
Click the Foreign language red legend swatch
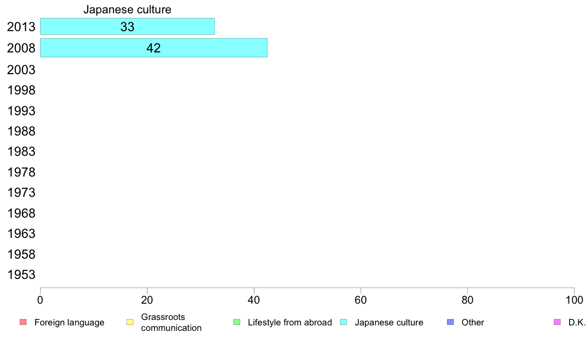click(x=23, y=322)
